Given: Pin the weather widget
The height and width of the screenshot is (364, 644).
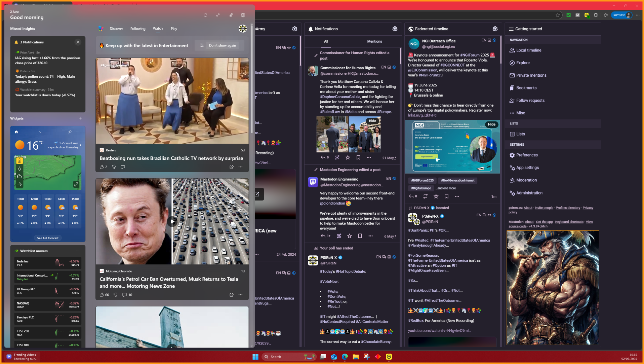Looking at the screenshot, I should coord(70,132).
